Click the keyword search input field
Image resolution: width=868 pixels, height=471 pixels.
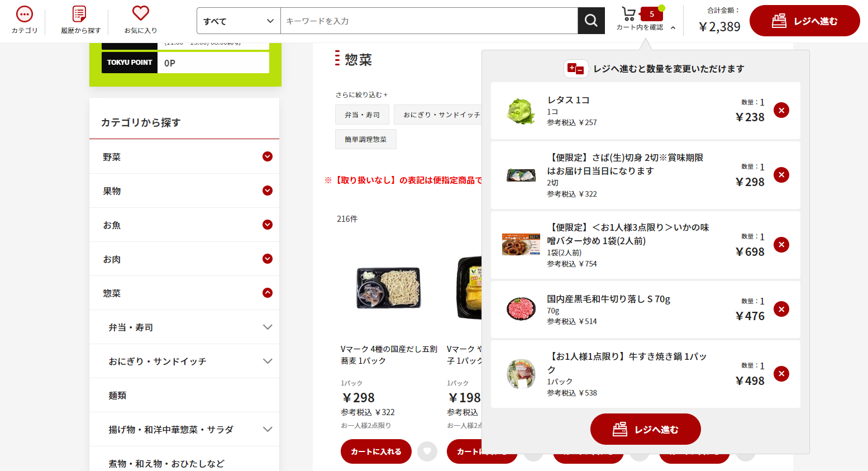tap(428, 21)
